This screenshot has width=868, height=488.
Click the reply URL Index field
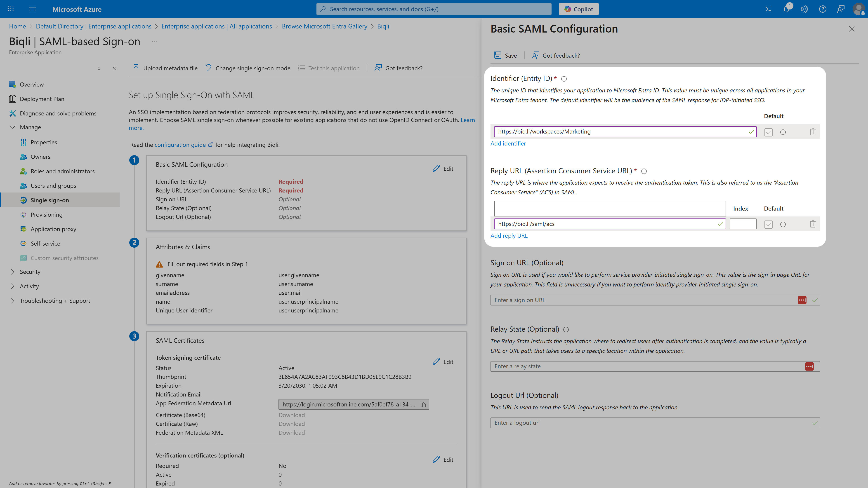743,224
